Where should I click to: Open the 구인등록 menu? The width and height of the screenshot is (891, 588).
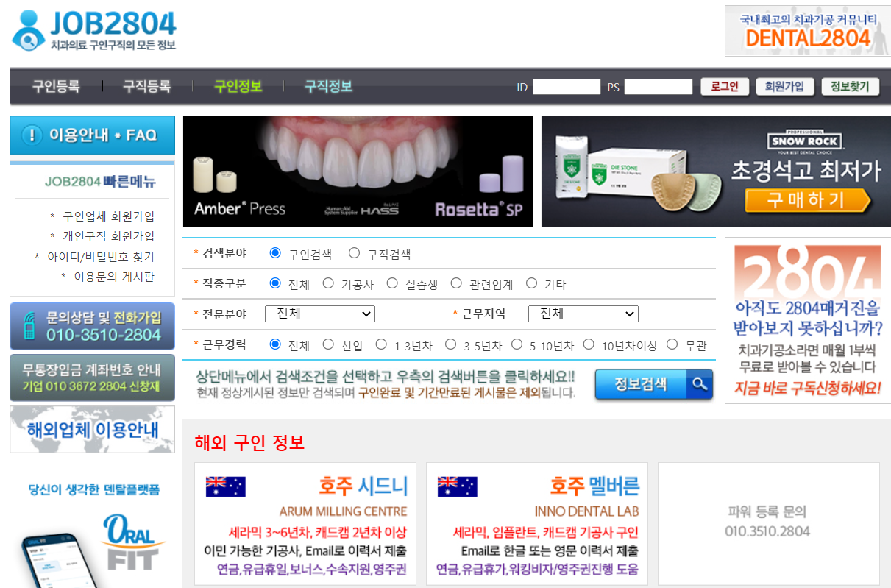pyautogui.click(x=56, y=86)
